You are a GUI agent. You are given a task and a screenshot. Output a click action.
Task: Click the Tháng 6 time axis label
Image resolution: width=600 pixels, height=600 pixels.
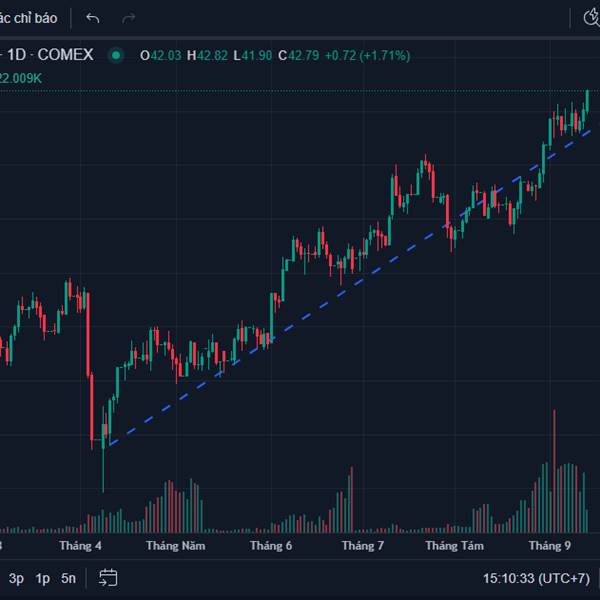pyautogui.click(x=271, y=546)
